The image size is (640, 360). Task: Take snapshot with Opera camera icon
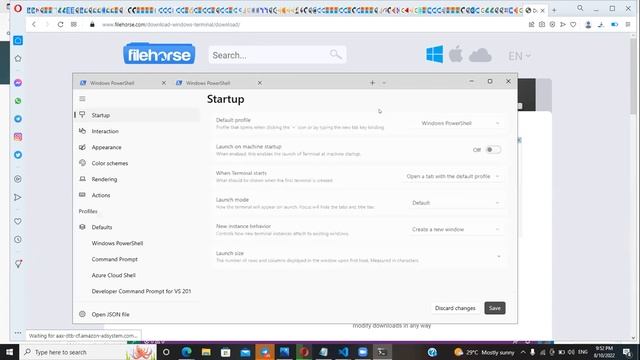542,24
